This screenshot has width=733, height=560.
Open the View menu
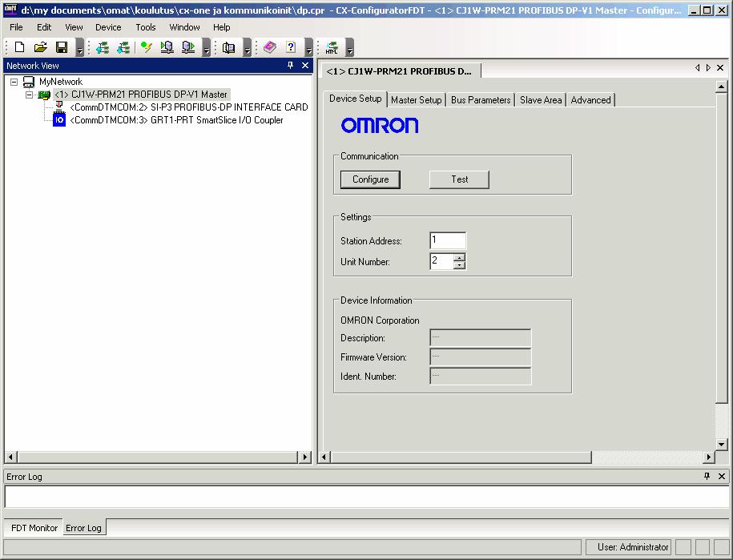pos(74,27)
